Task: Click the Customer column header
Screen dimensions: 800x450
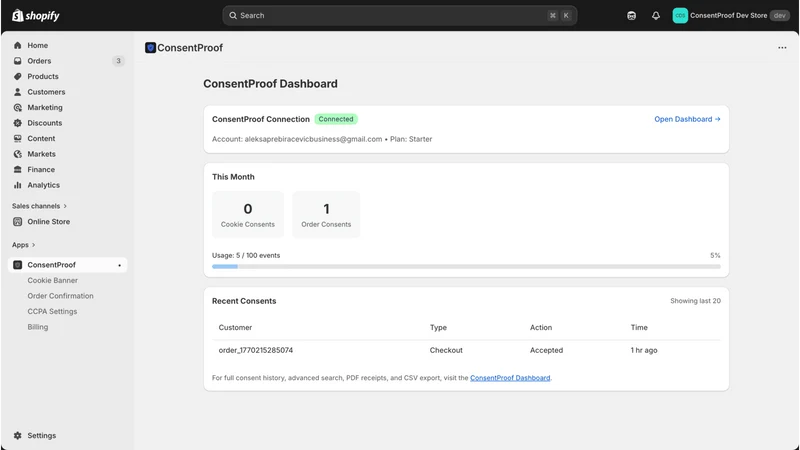Action: [235, 328]
